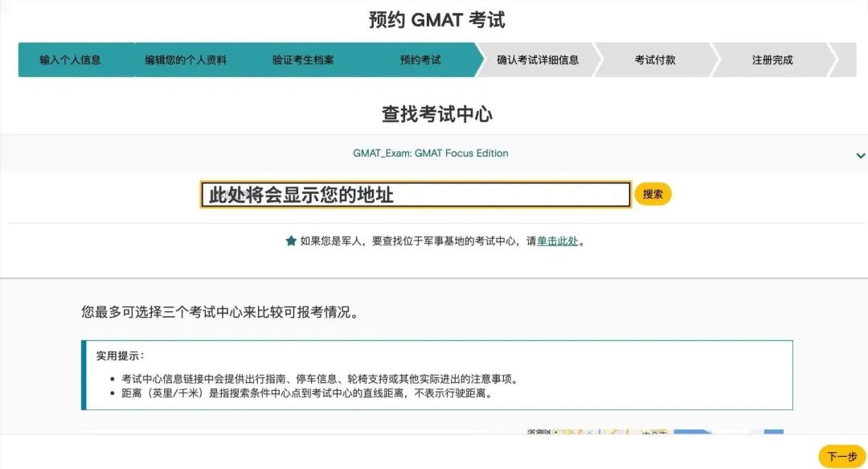Viewport: 868px width, 469px height.
Task: Click the last unlabeled progress arrow step
Action: [x=845, y=60]
